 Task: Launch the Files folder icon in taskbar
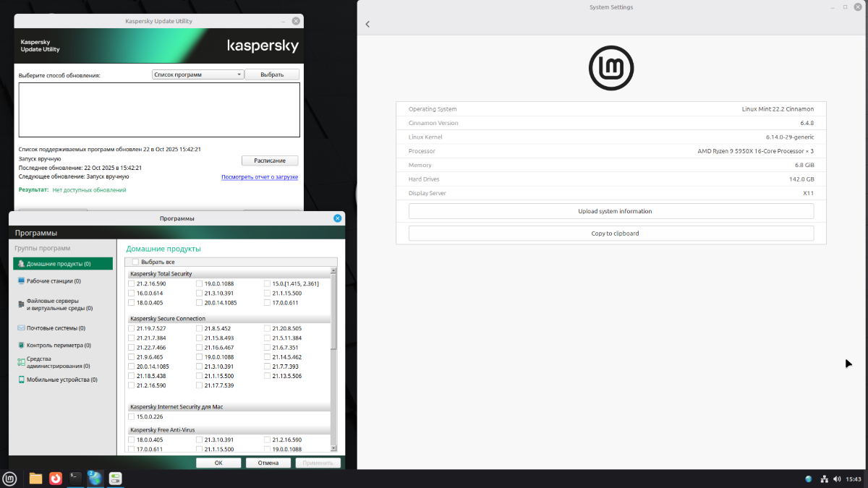coord(35,478)
